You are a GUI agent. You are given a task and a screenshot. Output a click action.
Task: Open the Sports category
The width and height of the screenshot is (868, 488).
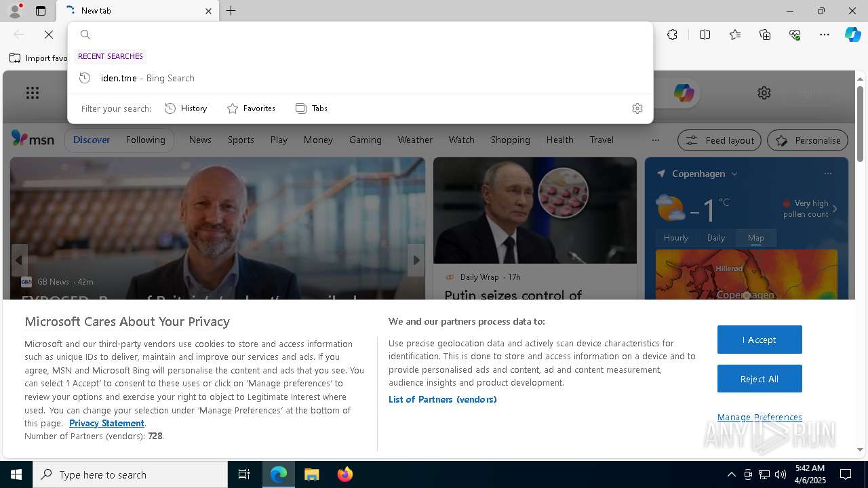(241, 140)
